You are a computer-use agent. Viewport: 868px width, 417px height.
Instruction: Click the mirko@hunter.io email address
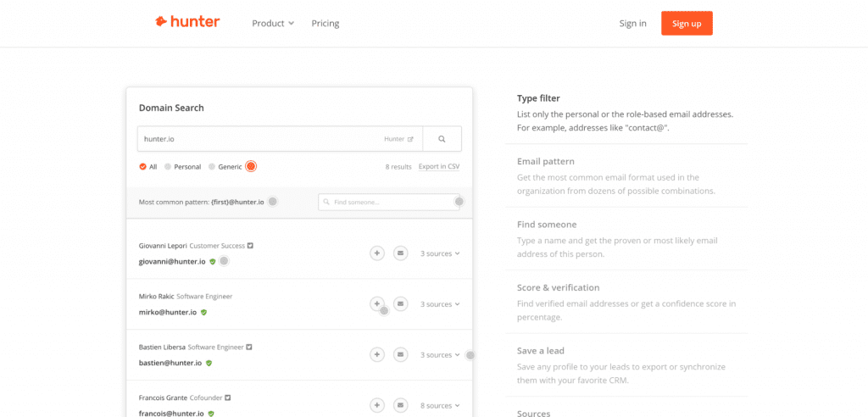[168, 313]
